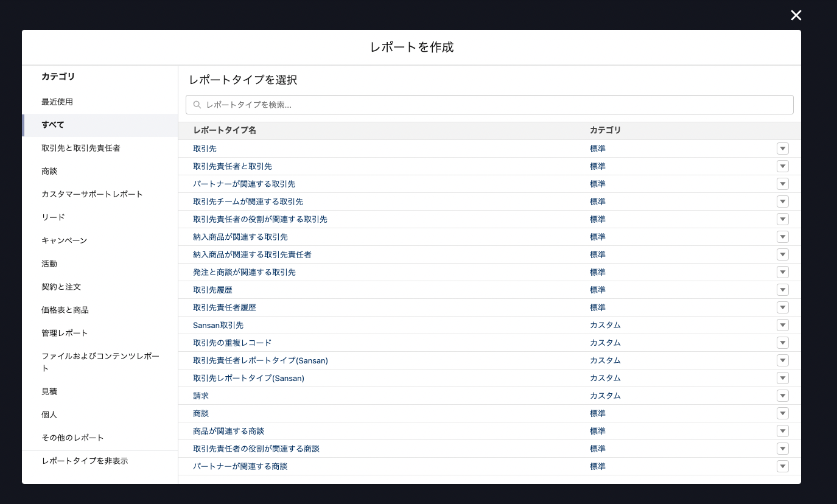Open the その他のレポート category
Screen dimensions: 837x504
point(100,438)
